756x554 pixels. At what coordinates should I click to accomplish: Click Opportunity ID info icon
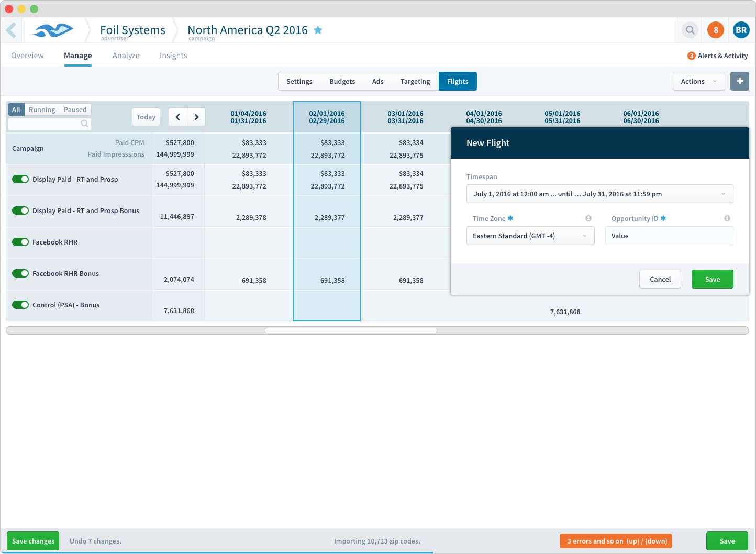[727, 218]
